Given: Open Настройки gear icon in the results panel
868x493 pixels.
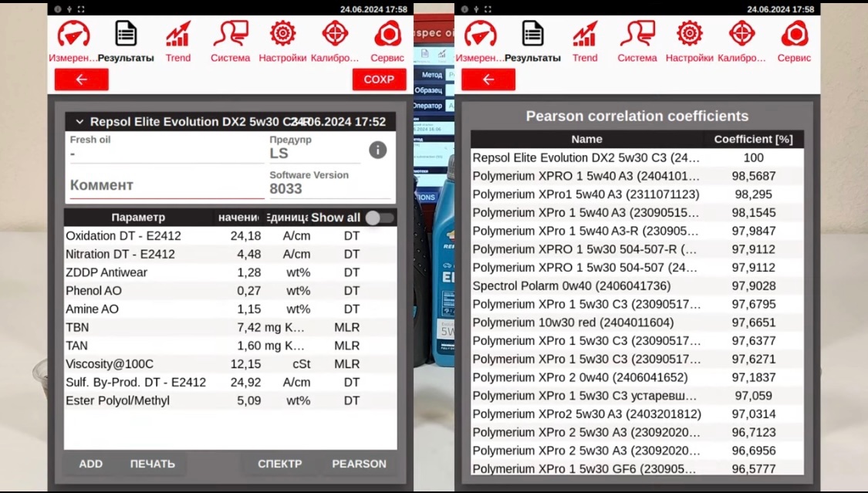Looking at the screenshot, I should coord(282,34).
